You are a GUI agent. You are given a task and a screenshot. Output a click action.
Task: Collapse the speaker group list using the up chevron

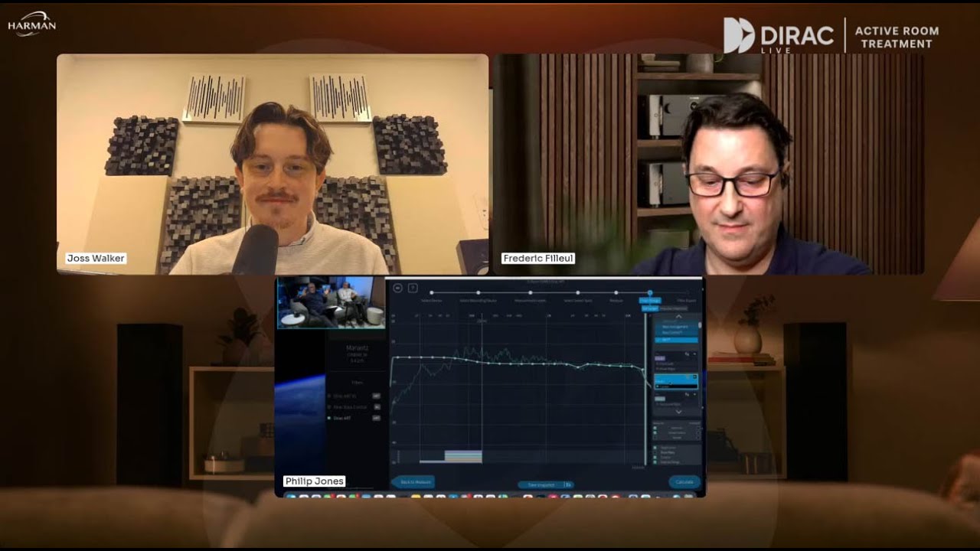[x=678, y=316]
